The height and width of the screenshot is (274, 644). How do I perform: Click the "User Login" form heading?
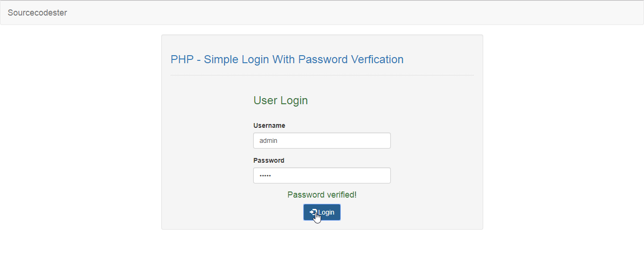pos(281,100)
